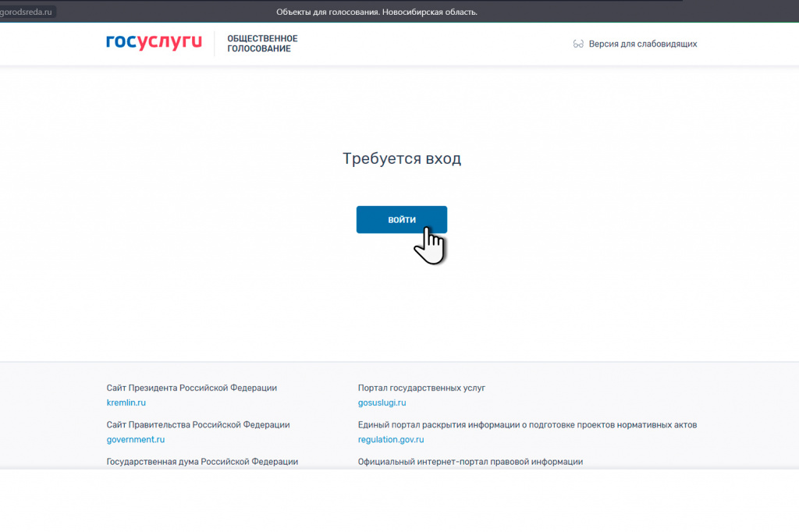Click Сайт Правительства Российской Федерации label
This screenshot has width=799, height=532.
click(x=198, y=424)
